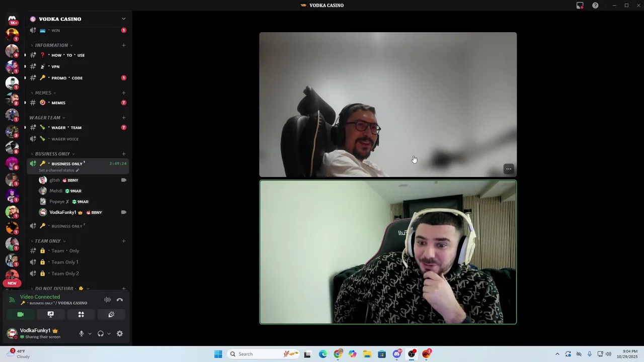Screen dimensions: 644x362
Task: Create channel in INFORMATION category
Action: (x=124, y=45)
